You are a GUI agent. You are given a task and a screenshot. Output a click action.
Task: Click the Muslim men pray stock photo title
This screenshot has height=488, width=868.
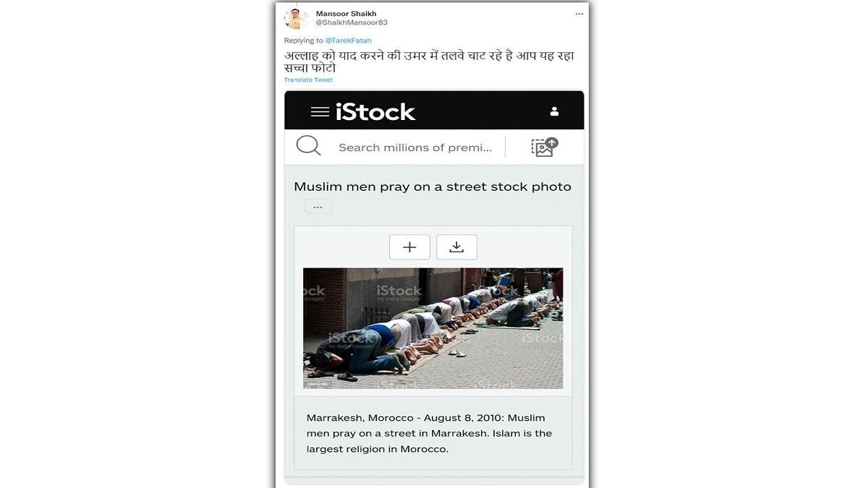(x=433, y=187)
